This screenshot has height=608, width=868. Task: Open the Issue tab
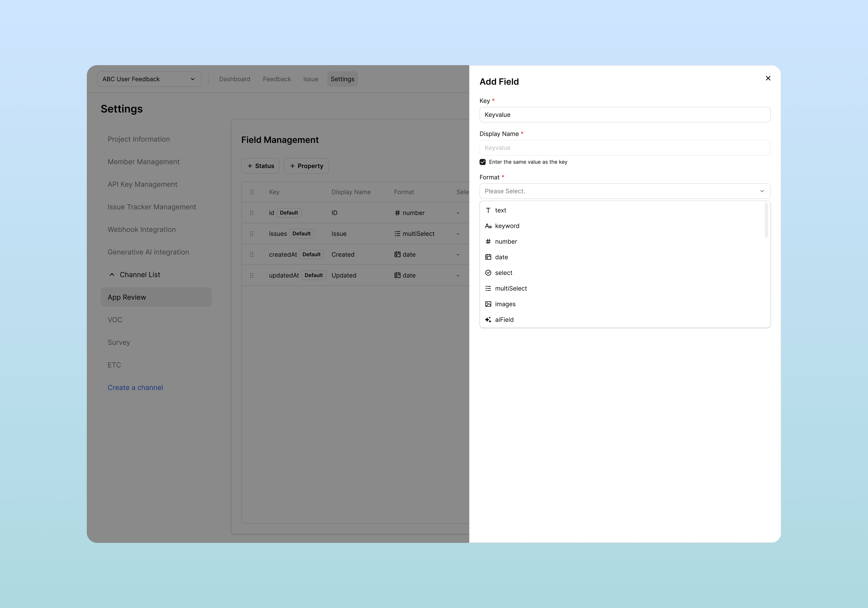310,79
